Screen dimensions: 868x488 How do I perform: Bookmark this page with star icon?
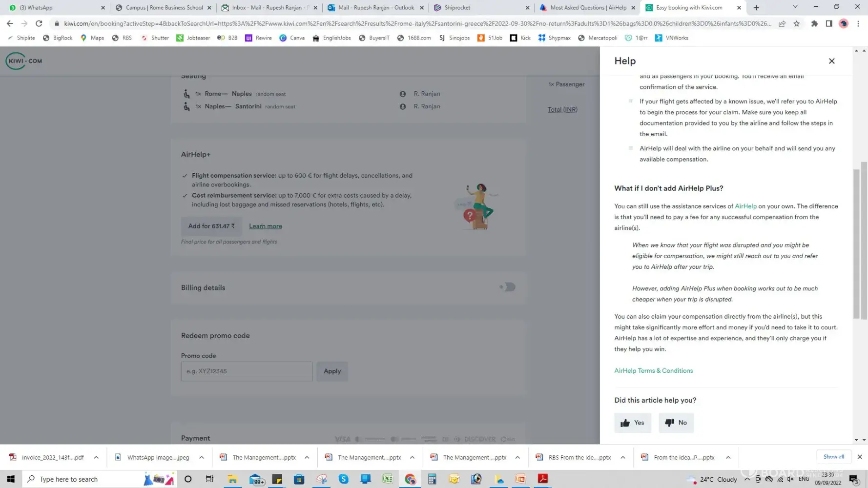[796, 23]
